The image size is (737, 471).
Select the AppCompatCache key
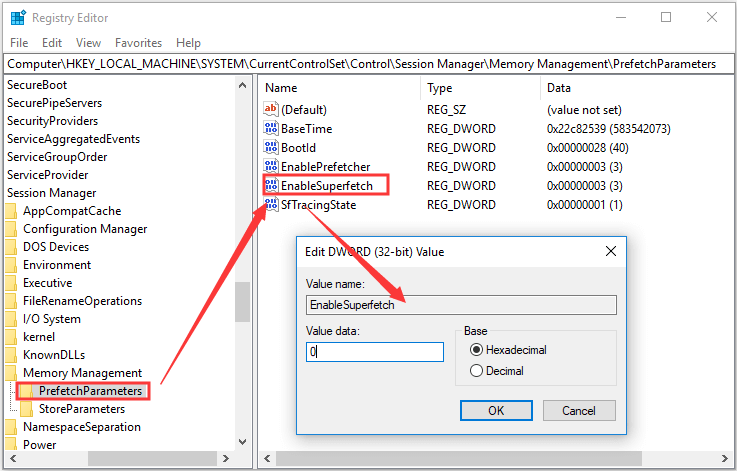pos(71,211)
